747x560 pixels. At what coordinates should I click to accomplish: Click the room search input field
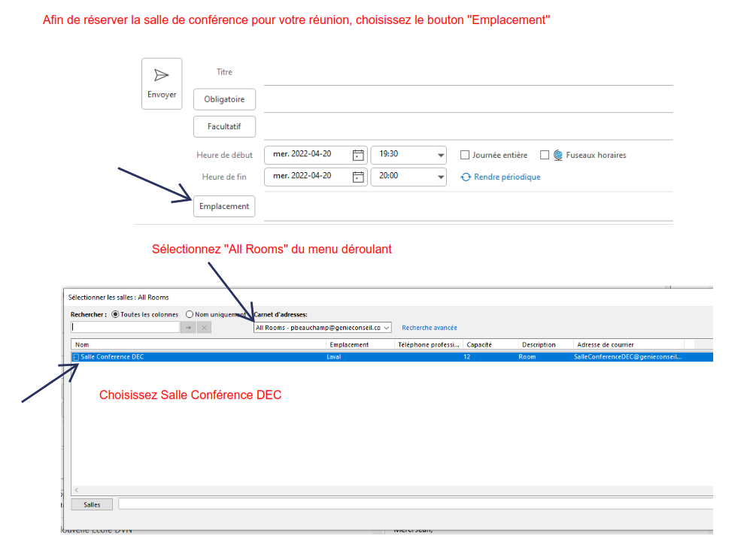126,327
